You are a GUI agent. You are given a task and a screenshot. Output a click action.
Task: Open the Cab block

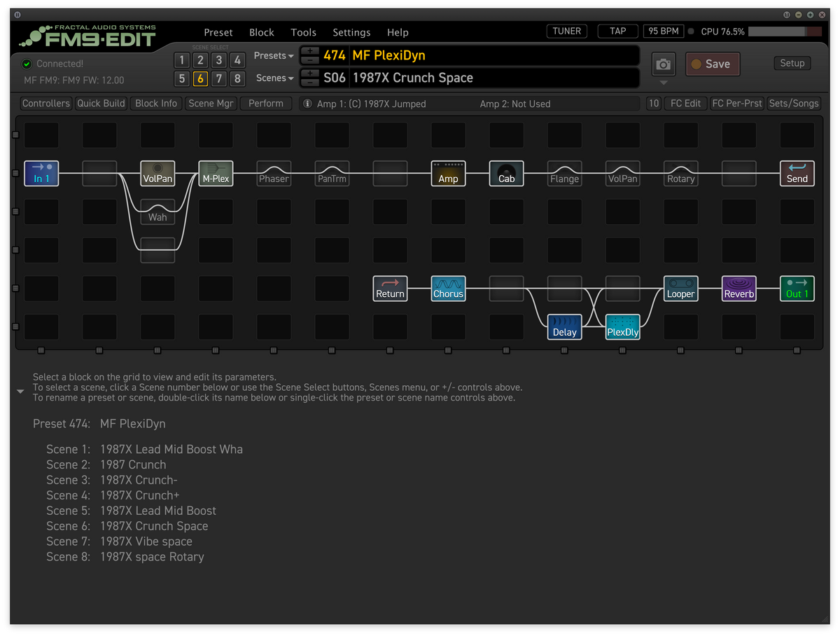(506, 173)
